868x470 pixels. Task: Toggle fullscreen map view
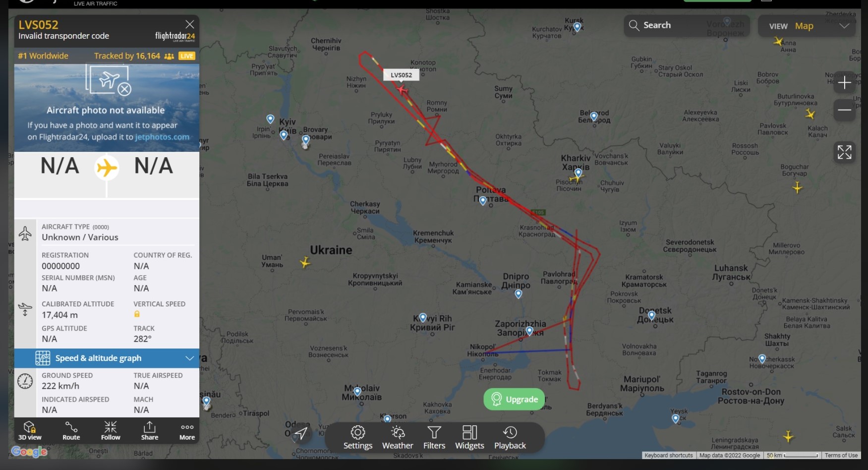(844, 152)
